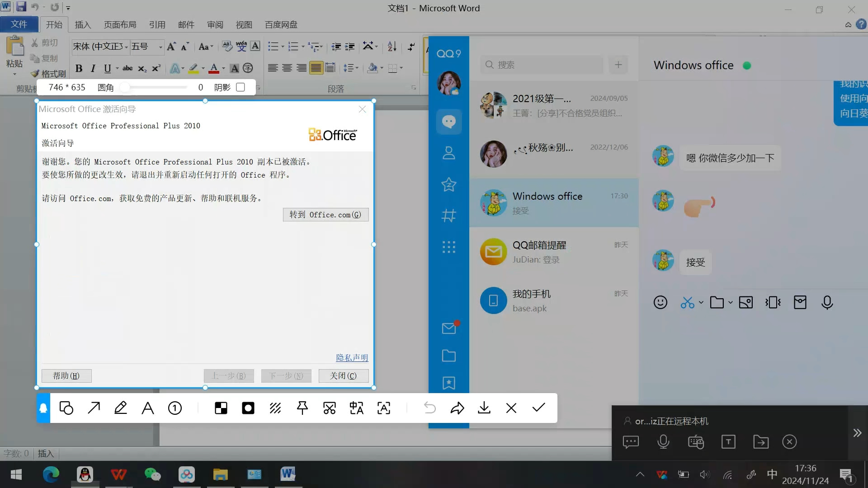Save the screenshot with download icon
The image size is (868, 488).
coord(484,408)
